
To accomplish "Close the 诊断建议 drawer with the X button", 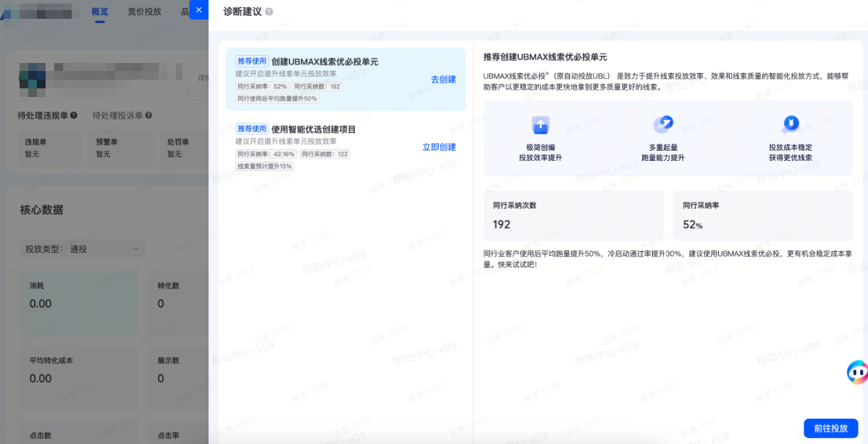I will pyautogui.click(x=199, y=10).
